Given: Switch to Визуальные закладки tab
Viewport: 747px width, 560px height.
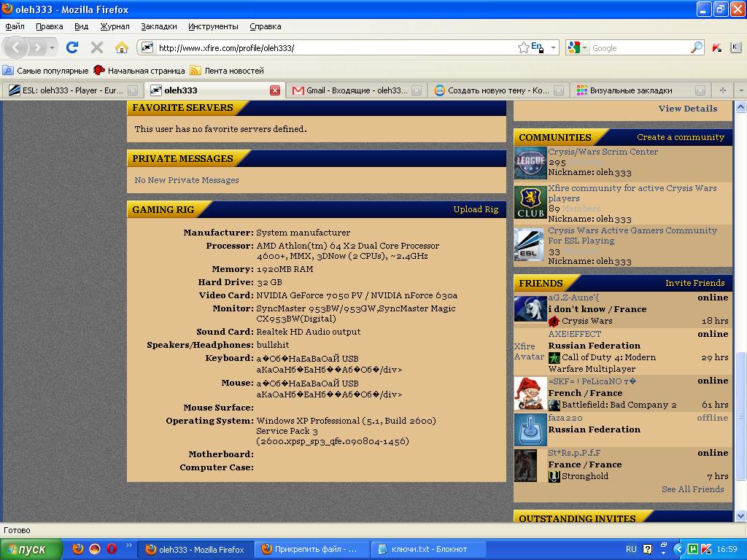Looking at the screenshot, I should click(640, 90).
